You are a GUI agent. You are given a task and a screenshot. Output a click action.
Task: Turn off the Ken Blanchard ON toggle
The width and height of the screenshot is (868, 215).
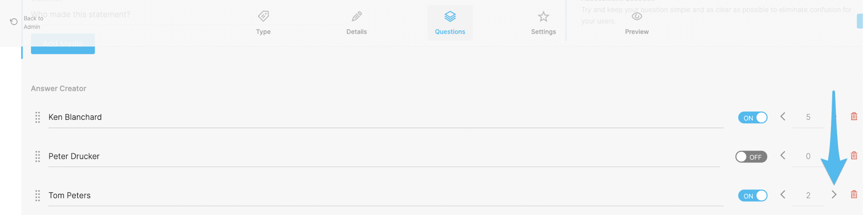tap(753, 118)
